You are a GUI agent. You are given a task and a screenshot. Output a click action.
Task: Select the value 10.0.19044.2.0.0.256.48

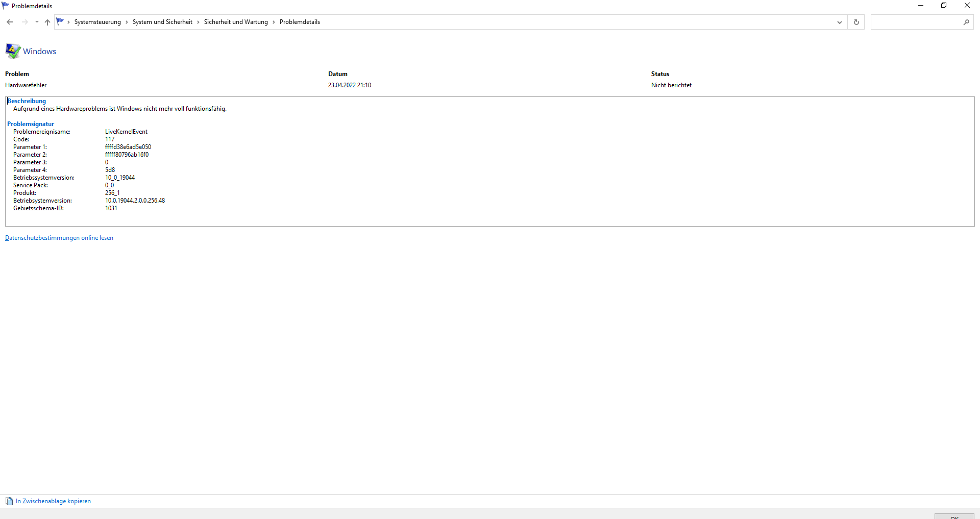pos(135,201)
